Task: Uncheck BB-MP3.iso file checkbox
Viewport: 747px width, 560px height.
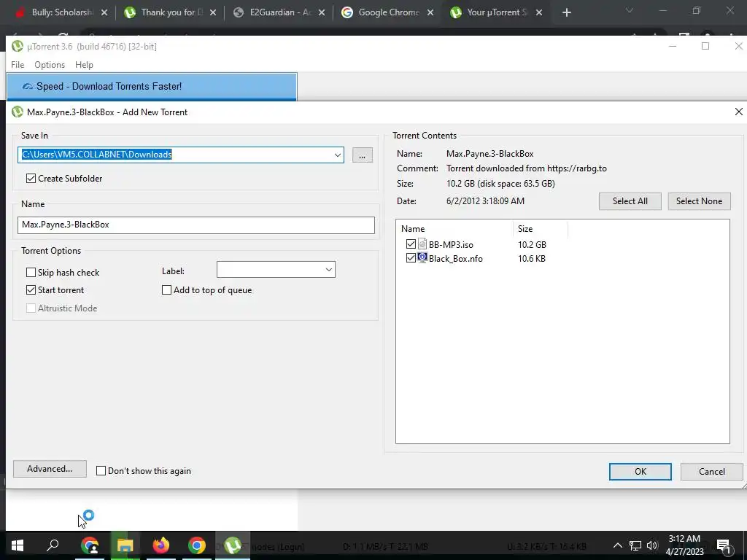Action: pyautogui.click(x=411, y=244)
